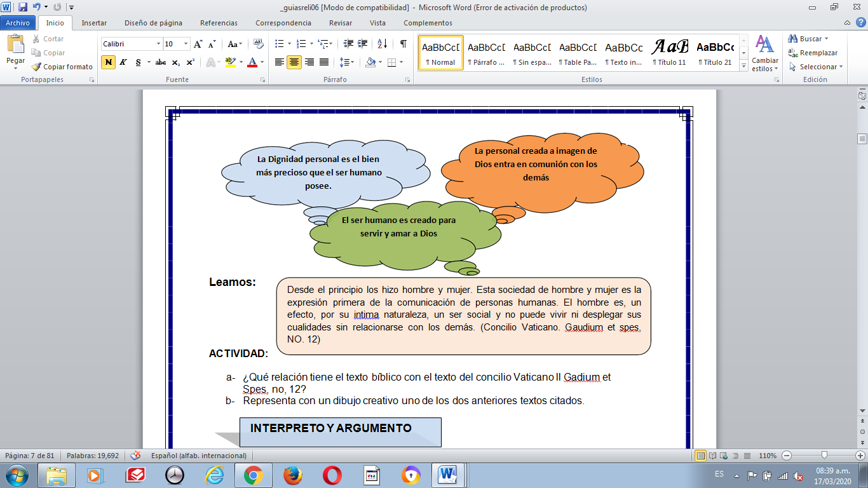Switch to Revisar tab
Screen dimensions: 868x488
341,23
